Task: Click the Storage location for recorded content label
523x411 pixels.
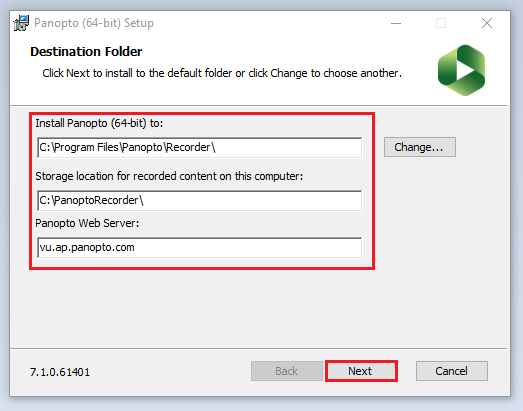Action: point(169,176)
